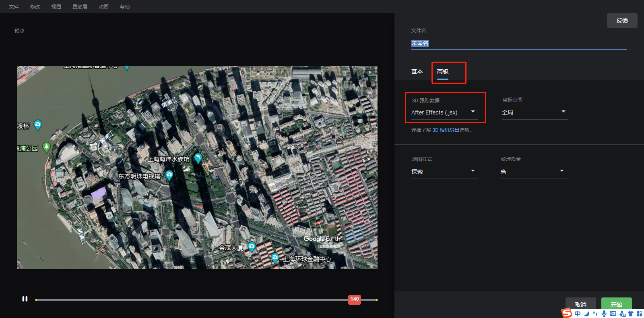Click the 预览 label
Image resolution: width=644 pixels, height=318 pixels.
[x=19, y=31]
